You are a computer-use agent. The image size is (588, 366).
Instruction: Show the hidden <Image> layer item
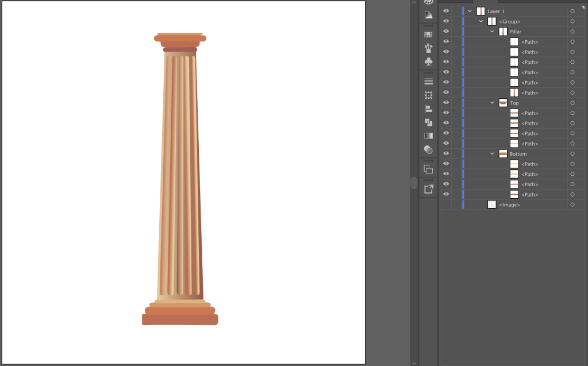[446, 205]
